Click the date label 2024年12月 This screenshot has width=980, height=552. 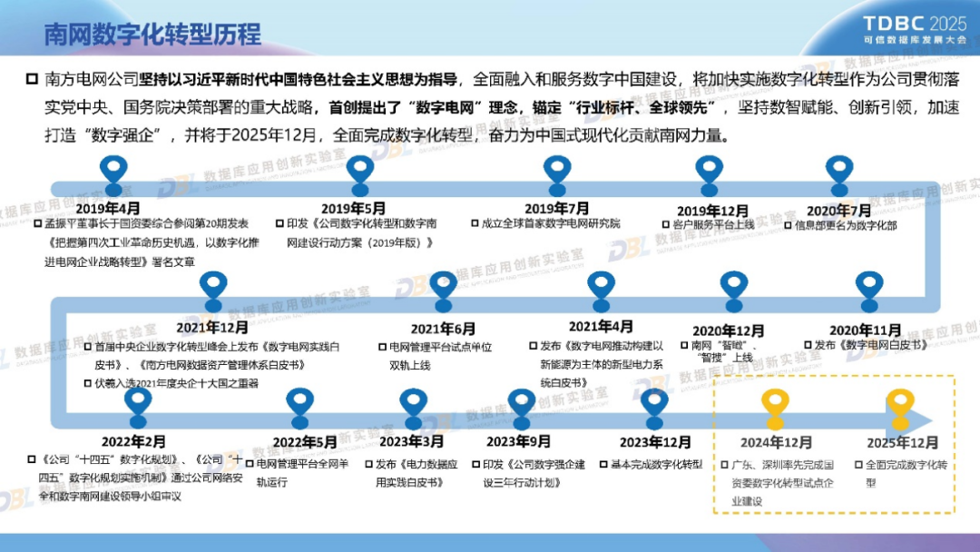tap(776, 442)
